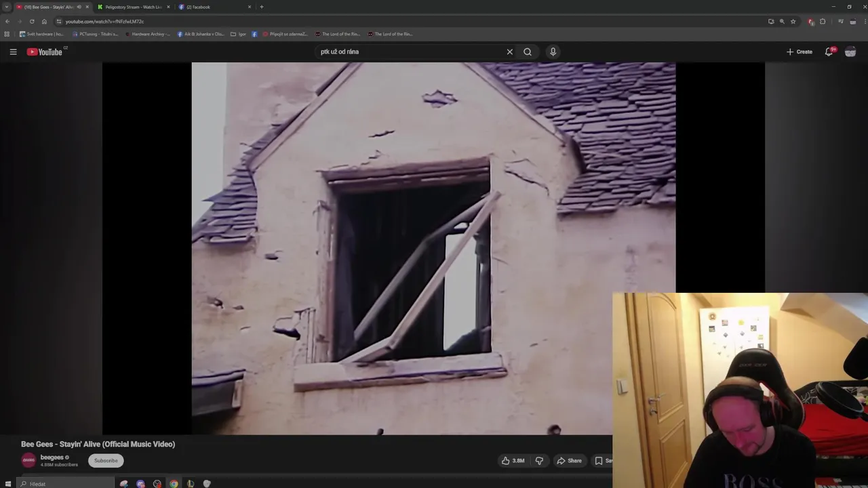The width and height of the screenshot is (868, 488).
Task: Open the Hardware Archivy bookmark
Action: (147, 34)
